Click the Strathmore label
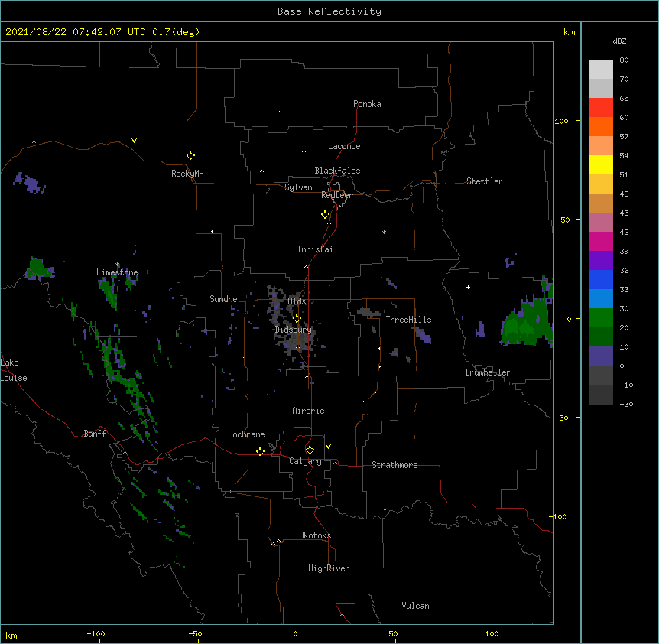 point(394,465)
